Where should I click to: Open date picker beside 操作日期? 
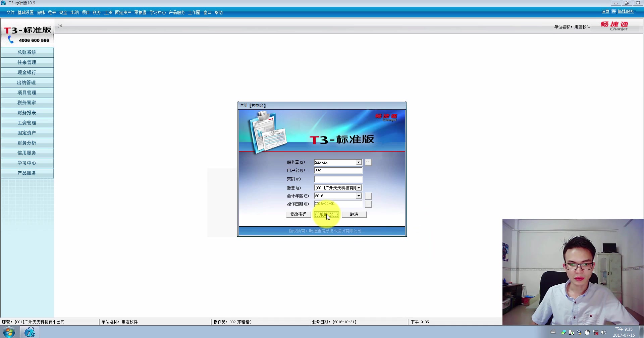click(368, 204)
